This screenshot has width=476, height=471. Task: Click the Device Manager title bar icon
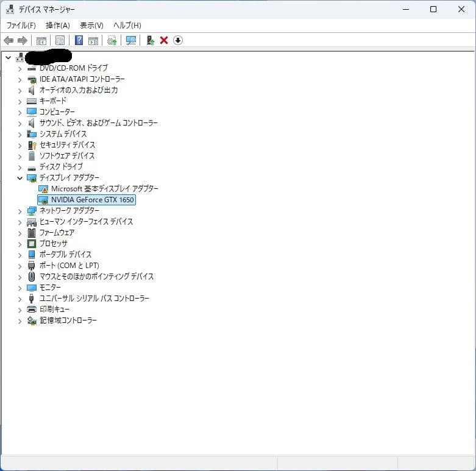10,9
